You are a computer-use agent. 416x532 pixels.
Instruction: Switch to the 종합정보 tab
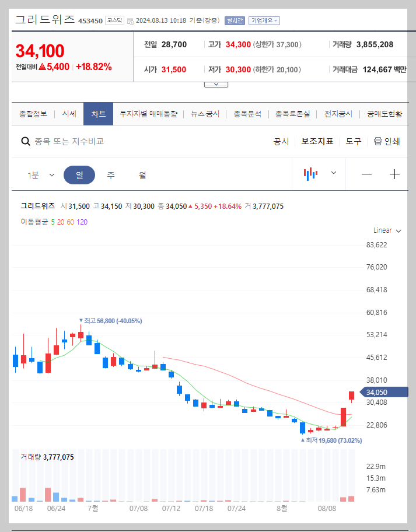click(33, 114)
